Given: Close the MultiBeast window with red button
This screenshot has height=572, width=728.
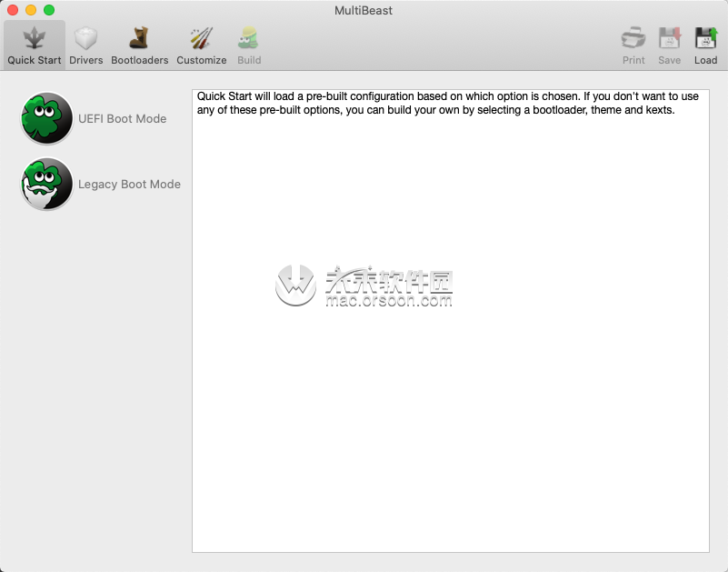Looking at the screenshot, I should 13,10.
